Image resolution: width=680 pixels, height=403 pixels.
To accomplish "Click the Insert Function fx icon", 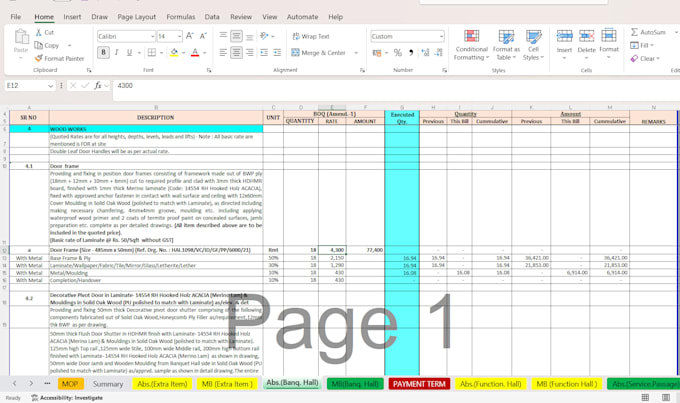I will [x=98, y=85].
